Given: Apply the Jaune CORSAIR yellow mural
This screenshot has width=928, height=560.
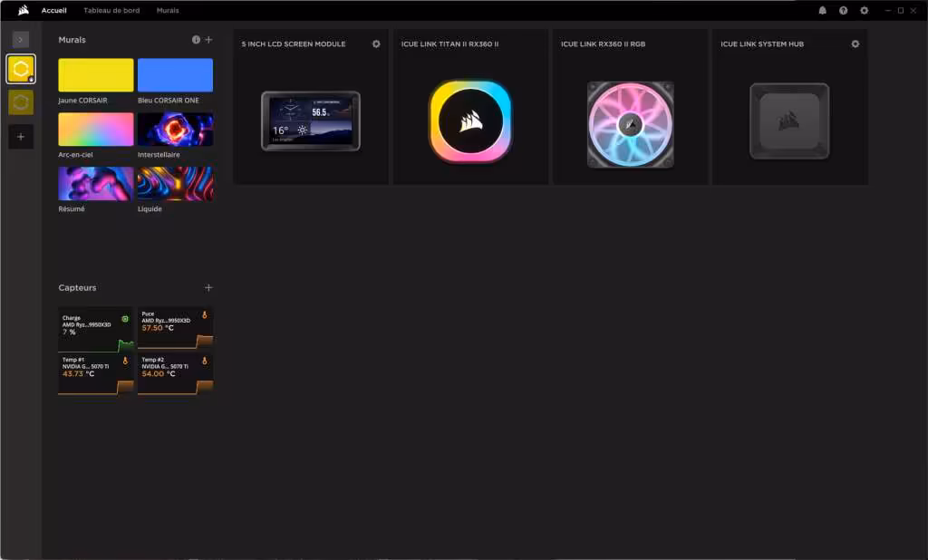Looking at the screenshot, I should 96,75.
